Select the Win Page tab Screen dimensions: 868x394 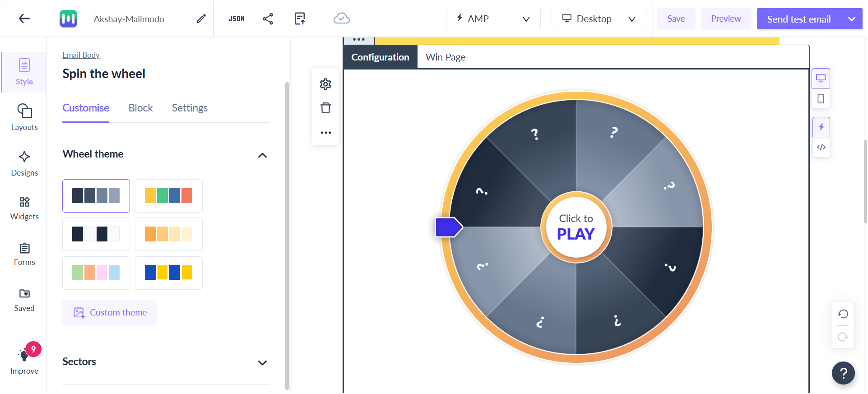coord(446,57)
